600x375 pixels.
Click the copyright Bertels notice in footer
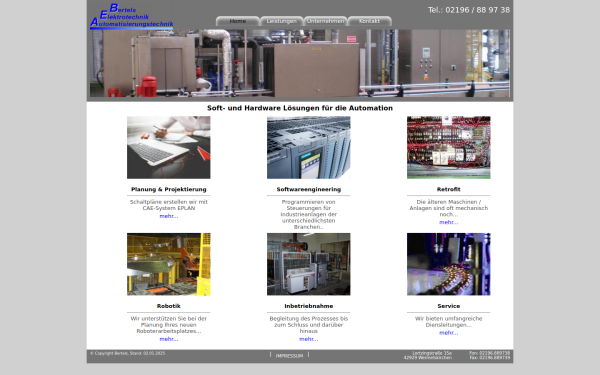(127, 353)
